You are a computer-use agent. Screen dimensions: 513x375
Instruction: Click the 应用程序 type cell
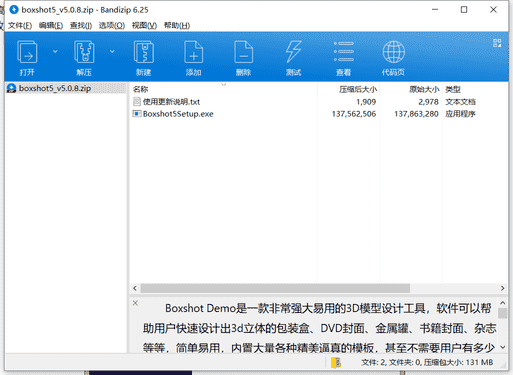460,114
